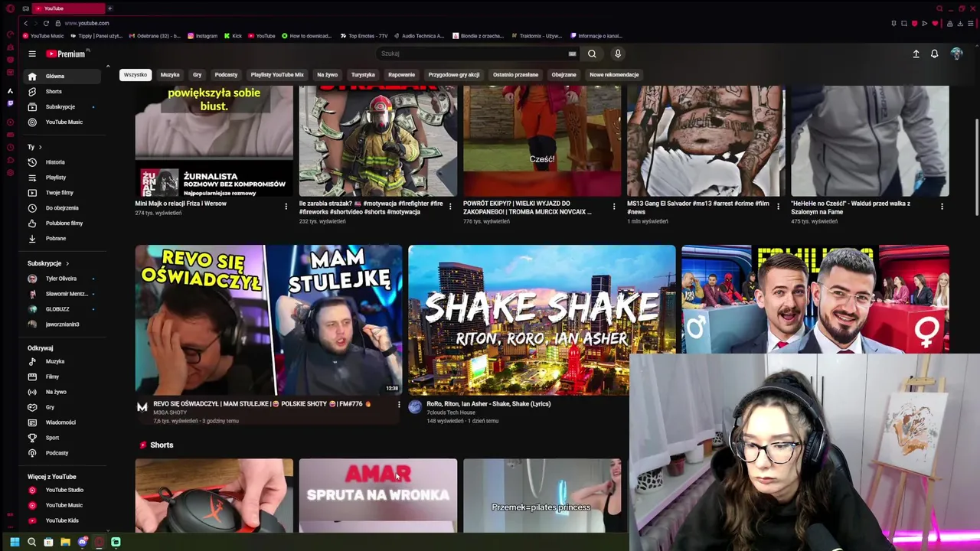This screenshot has width=980, height=551.
Task: Select the Wszystko filter chip
Action: point(136,75)
